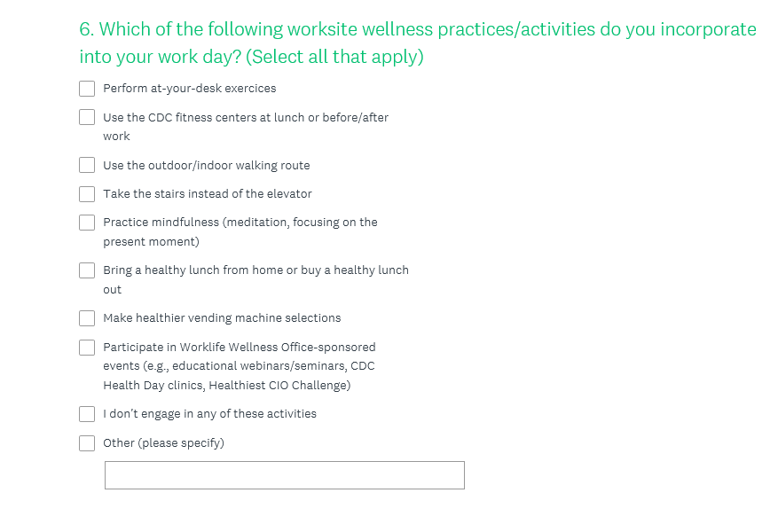The width and height of the screenshot is (778, 532).
Task: Check the 'Practice mindfulness' checkbox
Action: click(x=87, y=223)
